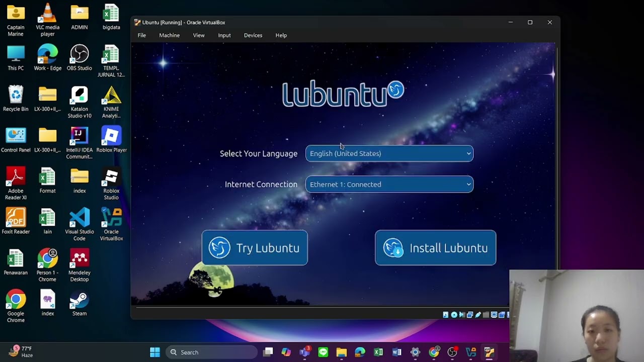Open Task View from the taskbar
Screen dimensions: 644x362
click(x=268, y=352)
